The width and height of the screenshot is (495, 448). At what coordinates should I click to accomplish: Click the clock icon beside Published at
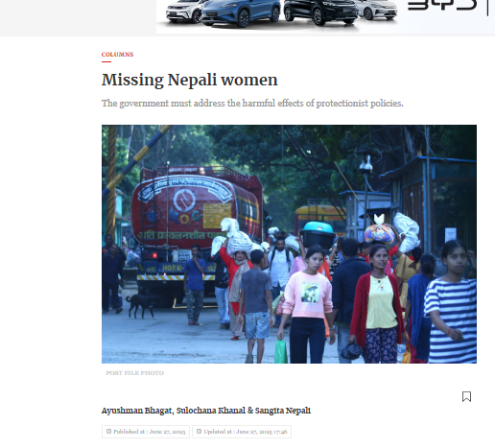click(108, 432)
